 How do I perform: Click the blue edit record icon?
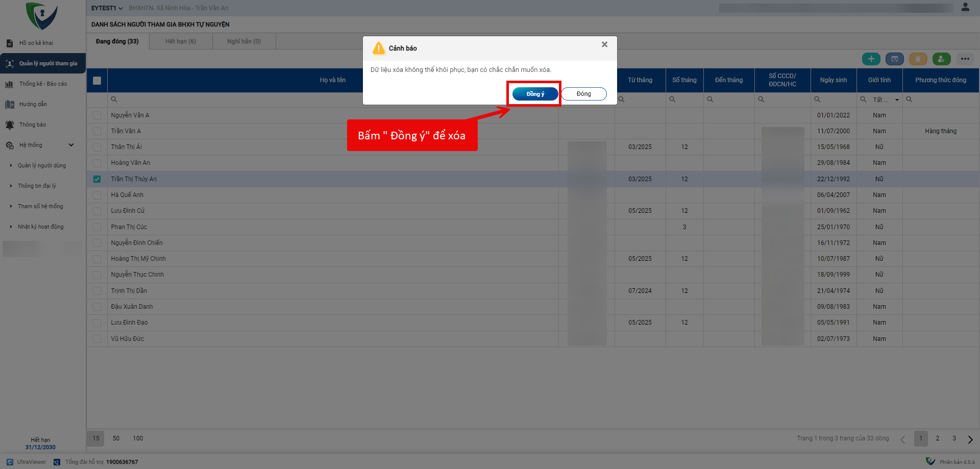tap(894, 59)
